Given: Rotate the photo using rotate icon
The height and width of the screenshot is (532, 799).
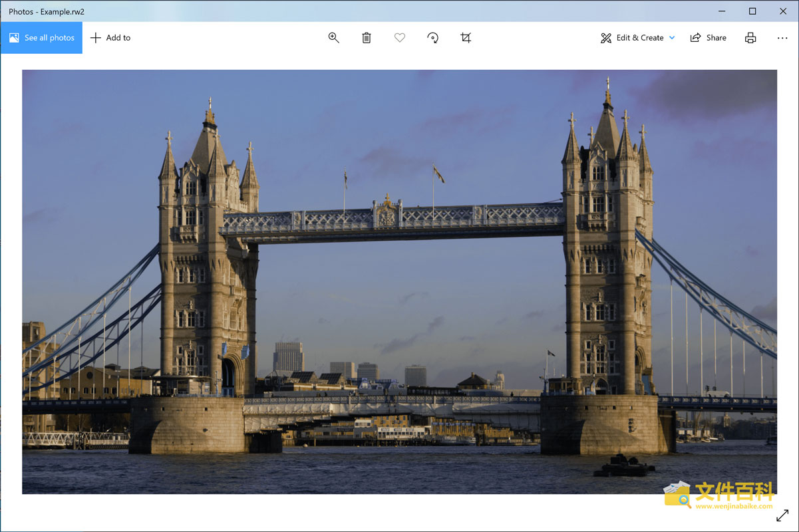Looking at the screenshot, I should 432,38.
